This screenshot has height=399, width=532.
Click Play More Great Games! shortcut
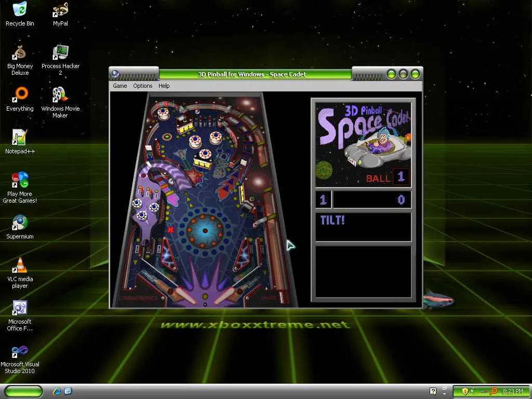(x=20, y=188)
